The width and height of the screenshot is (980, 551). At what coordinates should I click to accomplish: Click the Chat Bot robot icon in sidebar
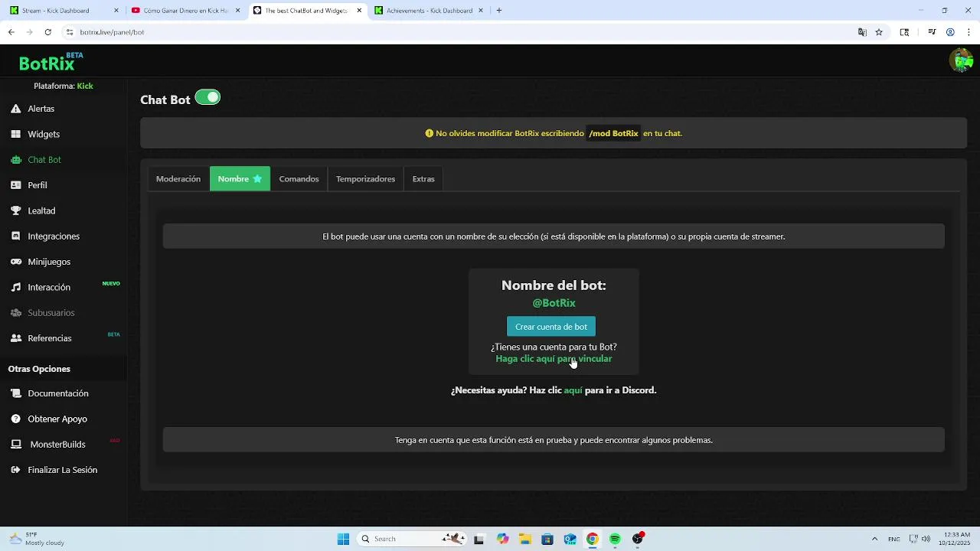(x=15, y=160)
